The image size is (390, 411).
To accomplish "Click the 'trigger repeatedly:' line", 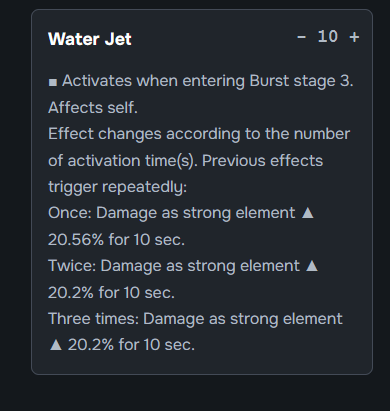I will (x=117, y=187).
